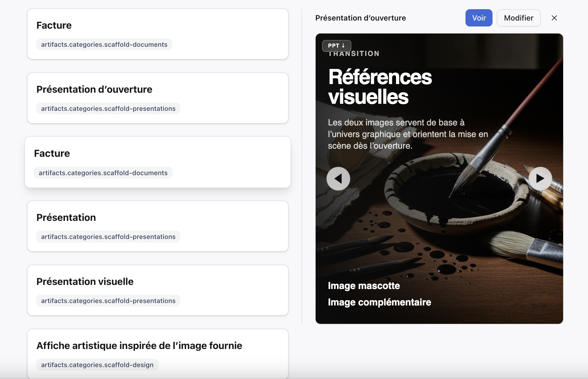588x379 pixels.
Task: Click the Image mascotte text on slide
Action: click(x=364, y=286)
